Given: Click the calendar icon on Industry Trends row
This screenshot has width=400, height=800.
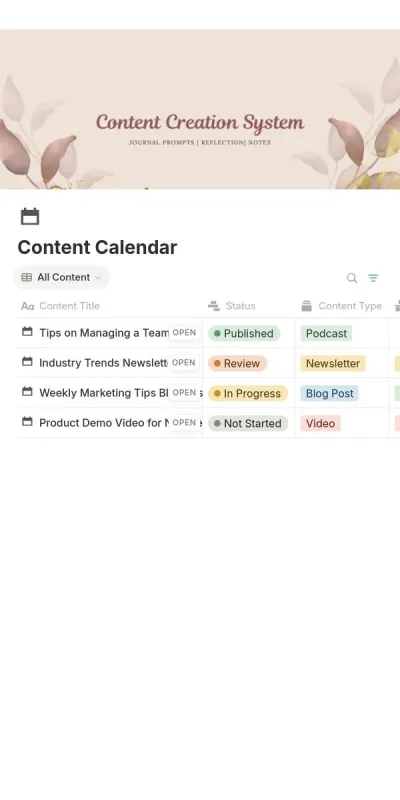Looking at the screenshot, I should (x=27, y=362).
